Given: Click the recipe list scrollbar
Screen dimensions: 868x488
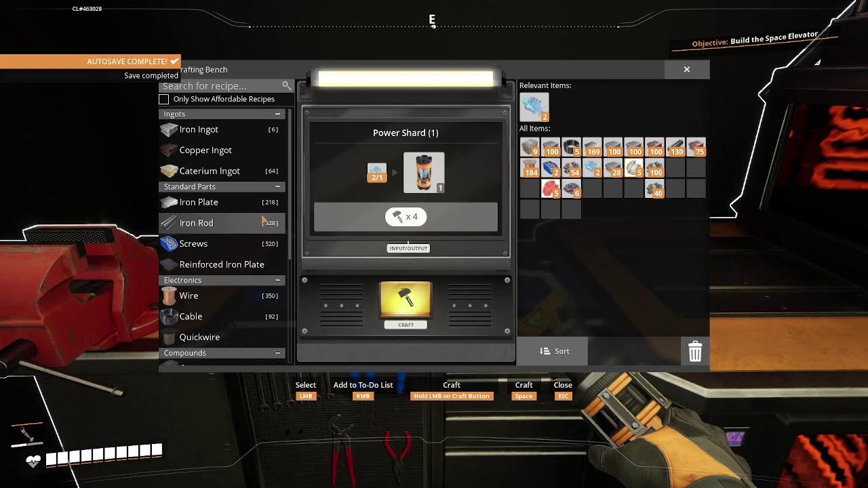Looking at the screenshot, I should [291, 183].
